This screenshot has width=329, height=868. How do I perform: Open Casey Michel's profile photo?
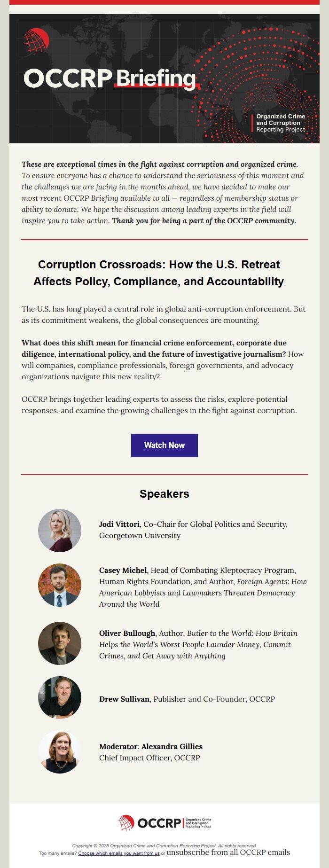click(60, 585)
